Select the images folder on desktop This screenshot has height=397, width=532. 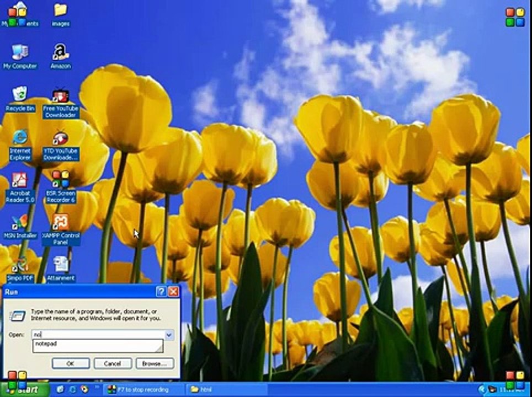(61, 15)
